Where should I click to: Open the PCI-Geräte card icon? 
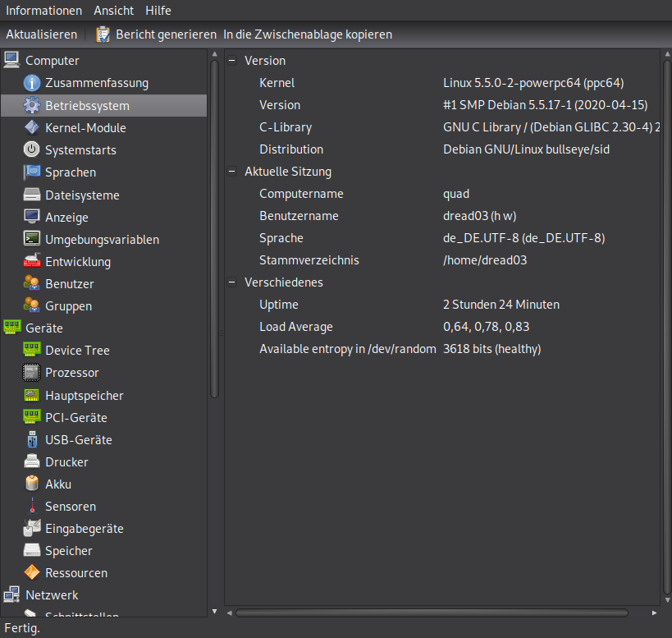pos(32,417)
